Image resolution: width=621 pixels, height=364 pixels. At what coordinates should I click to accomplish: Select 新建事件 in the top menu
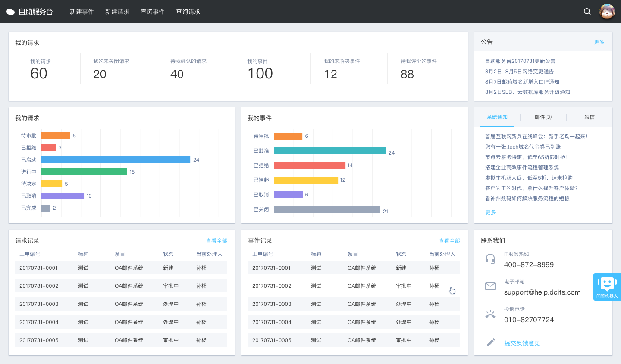(82, 12)
